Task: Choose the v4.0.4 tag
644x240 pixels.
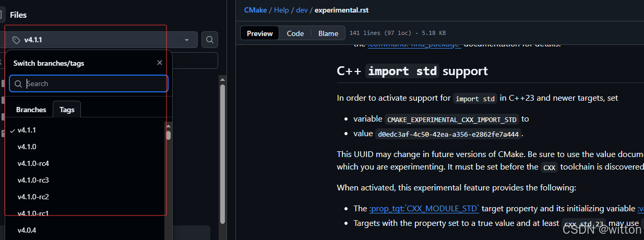Action: click(x=27, y=230)
